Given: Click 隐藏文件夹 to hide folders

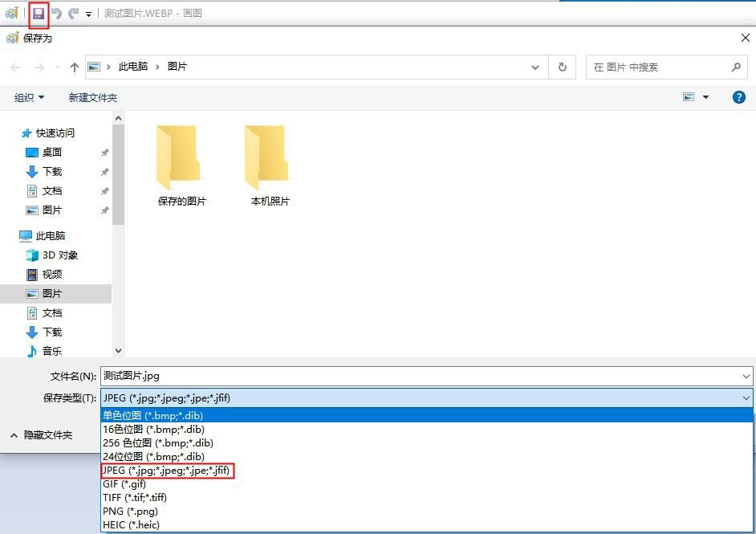Looking at the screenshot, I should click(48, 434).
